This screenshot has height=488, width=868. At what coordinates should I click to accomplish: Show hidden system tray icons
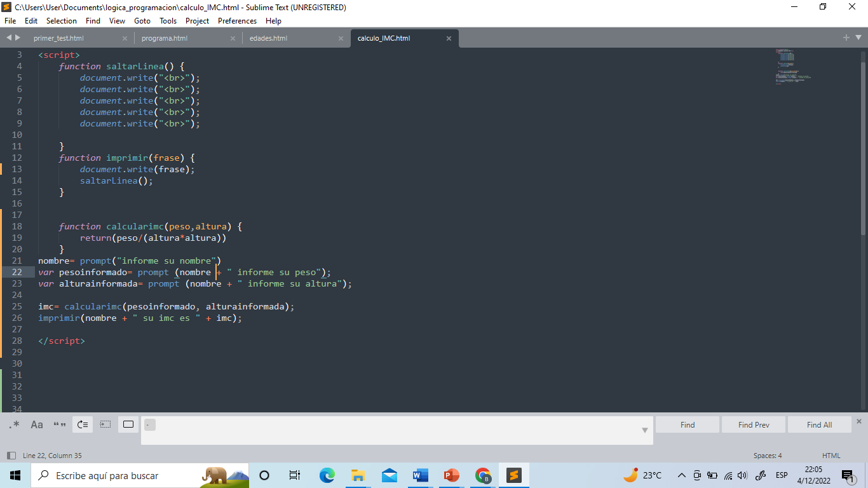click(x=682, y=475)
